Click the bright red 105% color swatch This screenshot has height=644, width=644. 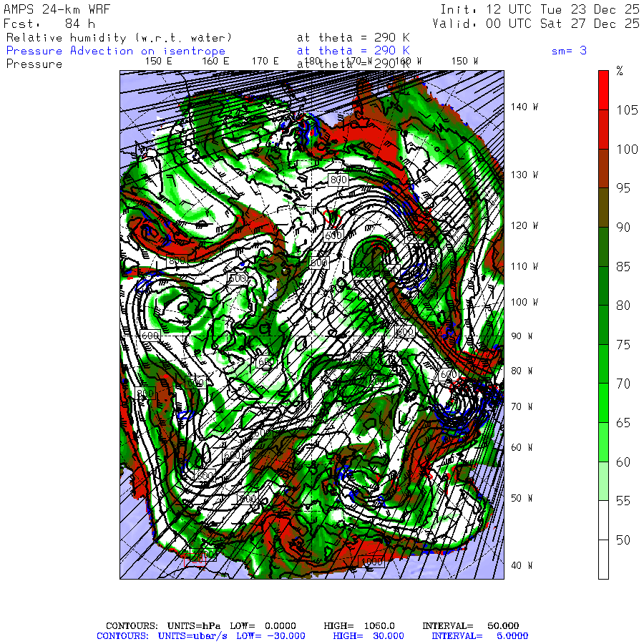point(603,90)
